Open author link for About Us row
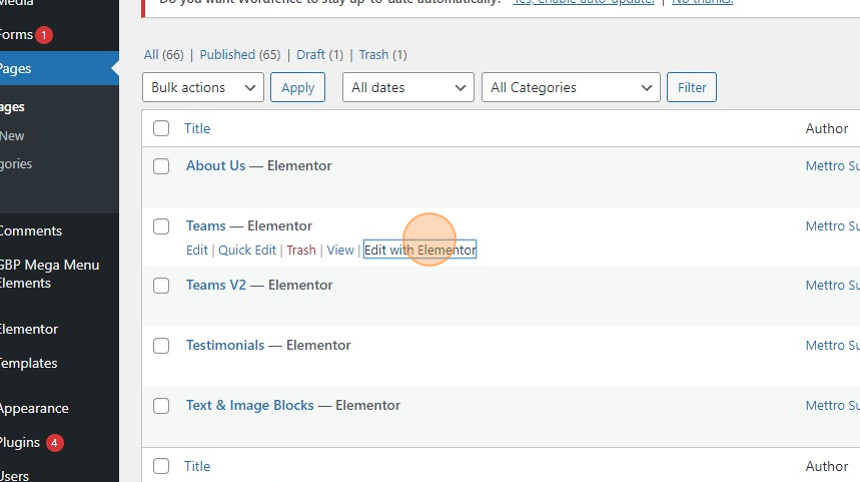Image resolution: width=860 pixels, height=482 pixels. [833, 166]
